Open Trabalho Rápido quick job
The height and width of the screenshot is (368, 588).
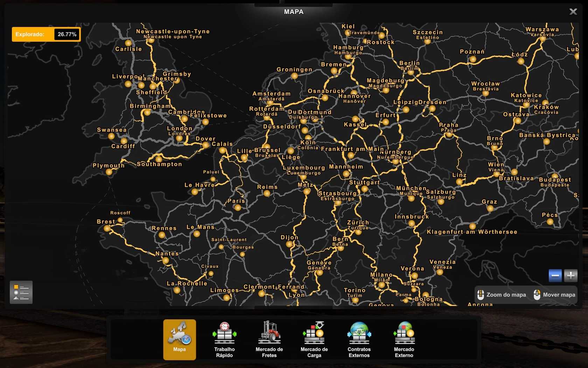click(x=224, y=339)
